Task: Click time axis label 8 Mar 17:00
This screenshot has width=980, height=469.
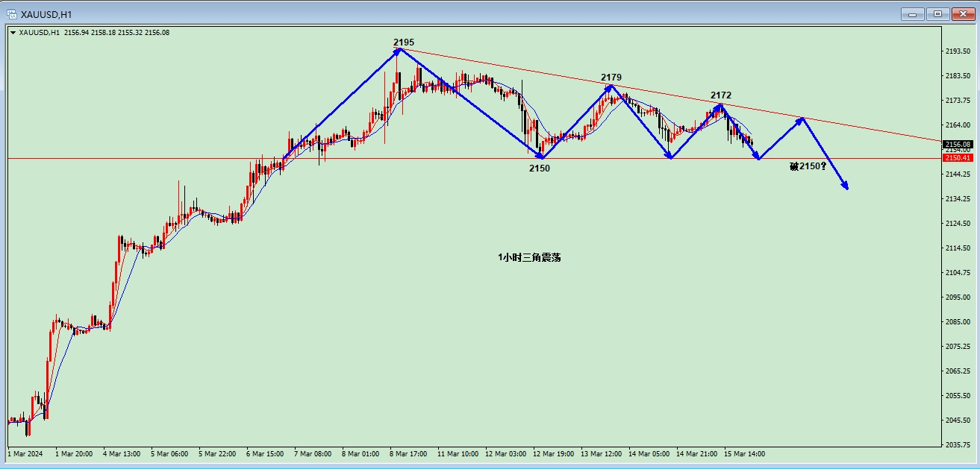Action: pos(410,453)
